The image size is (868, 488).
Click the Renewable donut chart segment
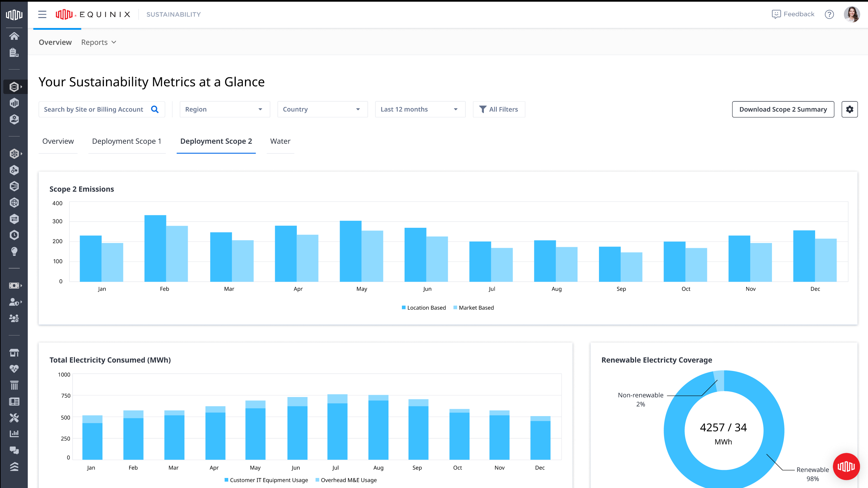click(x=774, y=431)
